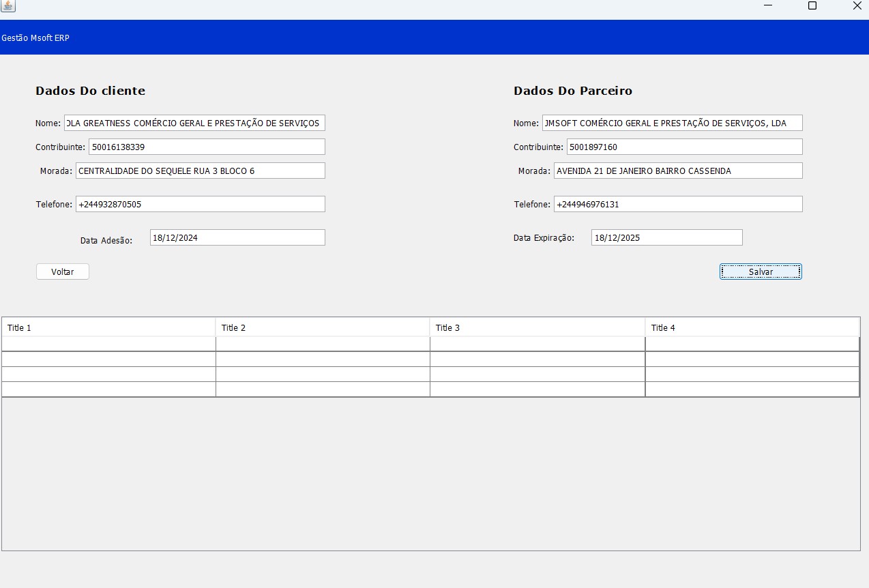
Task: Sort by the Title 1 column header
Action: point(108,327)
